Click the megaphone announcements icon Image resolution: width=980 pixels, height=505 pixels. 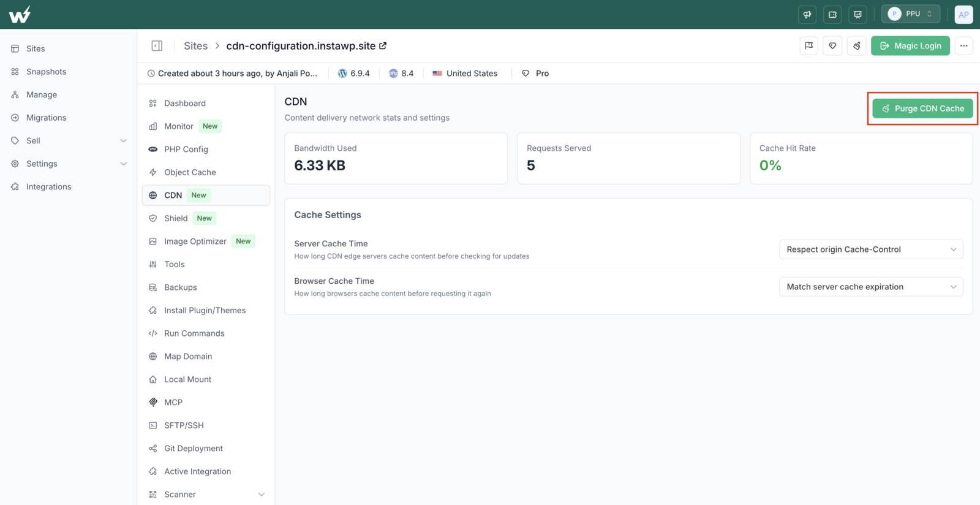pyautogui.click(x=807, y=14)
